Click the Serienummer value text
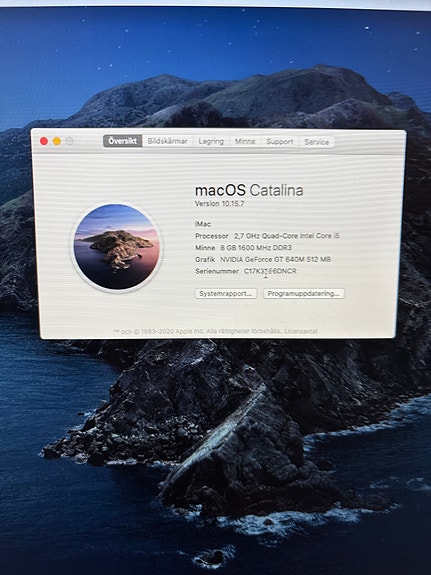The image size is (431, 575). (x=270, y=271)
